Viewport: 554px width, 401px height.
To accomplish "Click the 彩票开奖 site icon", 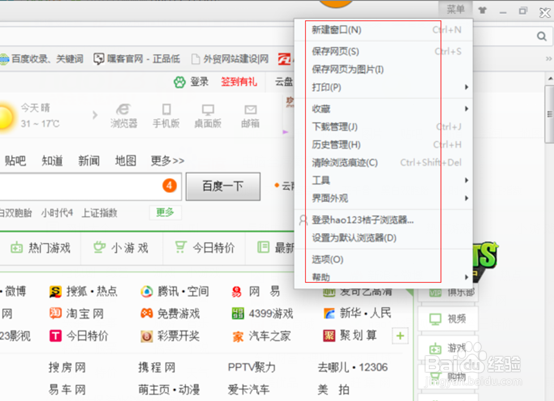I will click(x=147, y=336).
